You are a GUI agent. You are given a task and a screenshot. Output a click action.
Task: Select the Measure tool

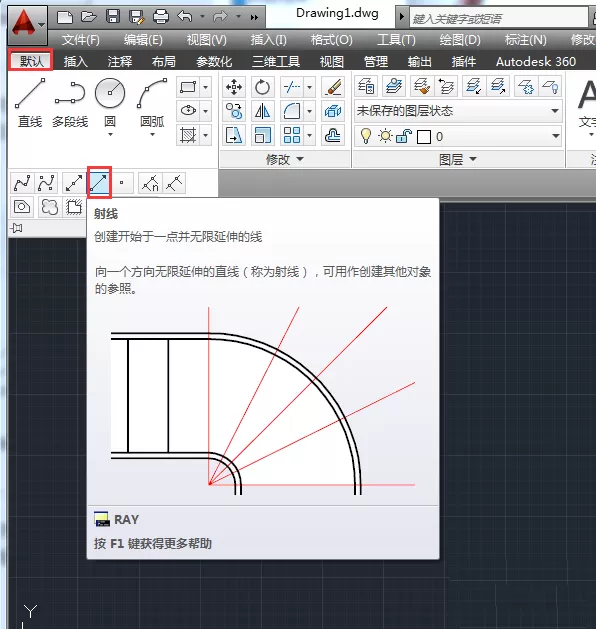[174, 183]
